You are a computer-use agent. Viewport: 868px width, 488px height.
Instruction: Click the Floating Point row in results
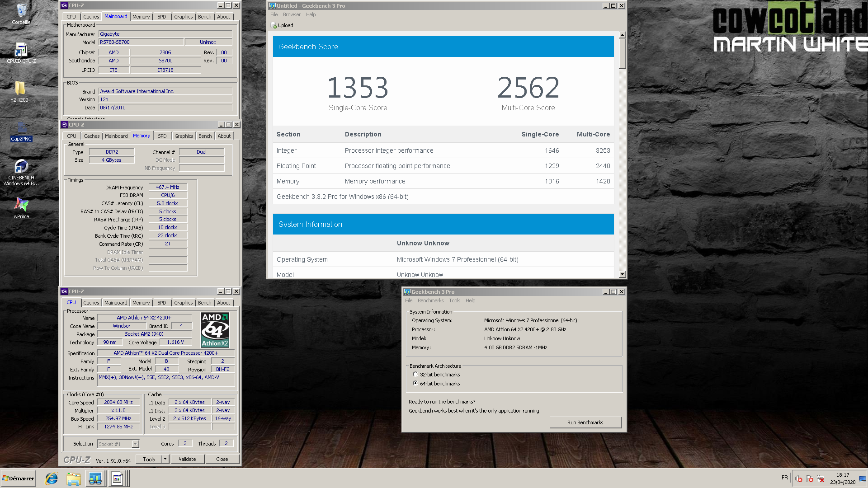pos(443,166)
